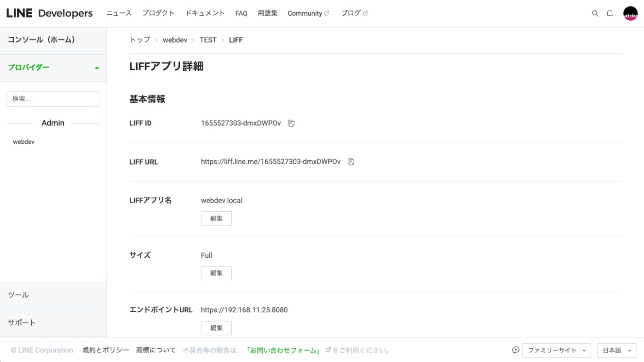The image size is (644, 362).
Task: Open the 日本語 language dropdown
Action: coord(617,351)
